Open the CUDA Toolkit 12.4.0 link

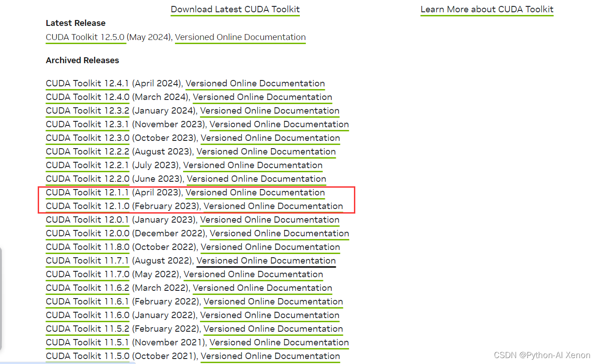pos(88,97)
